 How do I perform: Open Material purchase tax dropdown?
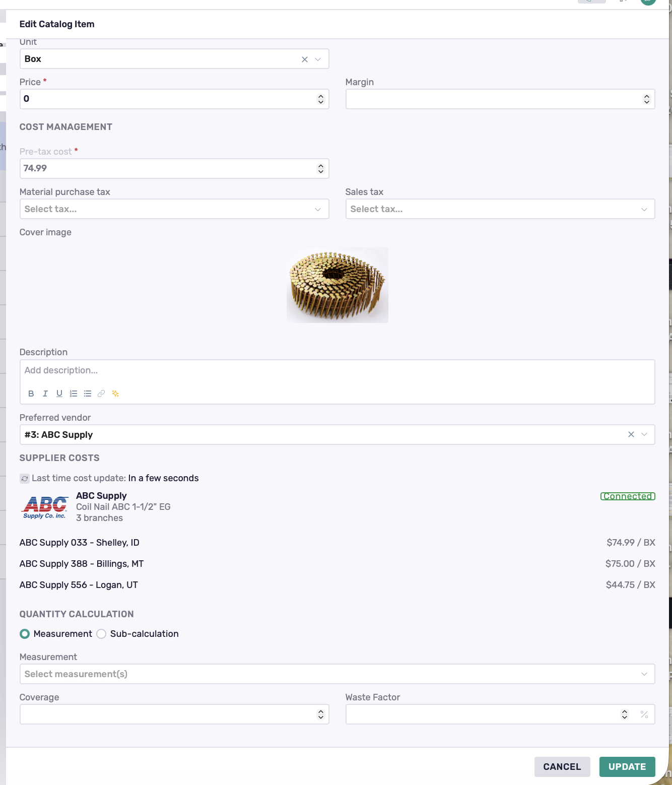pyautogui.click(x=318, y=210)
